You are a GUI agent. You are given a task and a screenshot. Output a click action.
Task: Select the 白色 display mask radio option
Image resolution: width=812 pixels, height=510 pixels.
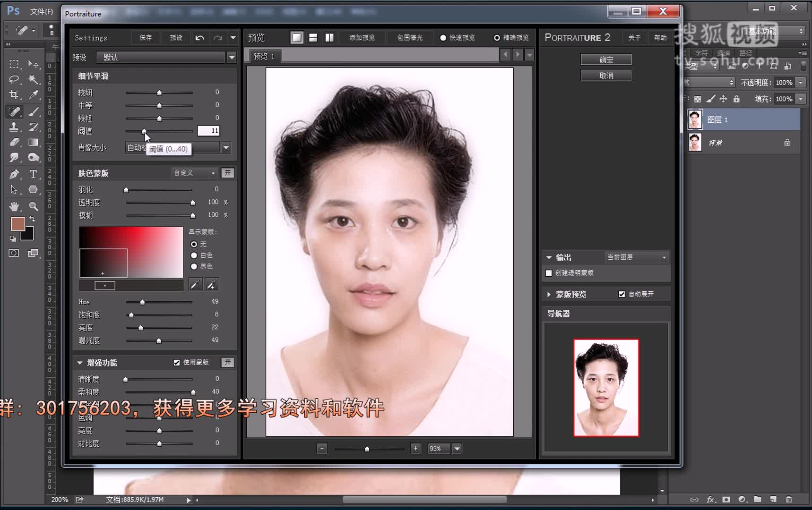coord(194,255)
